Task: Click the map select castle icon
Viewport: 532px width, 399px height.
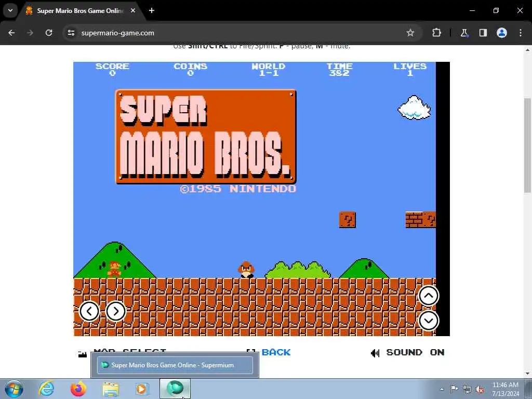Action: [x=83, y=354]
